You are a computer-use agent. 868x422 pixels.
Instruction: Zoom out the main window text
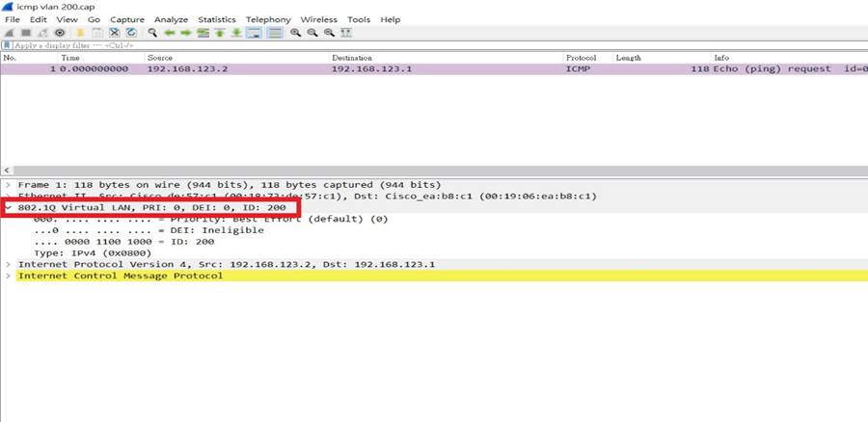[x=312, y=33]
